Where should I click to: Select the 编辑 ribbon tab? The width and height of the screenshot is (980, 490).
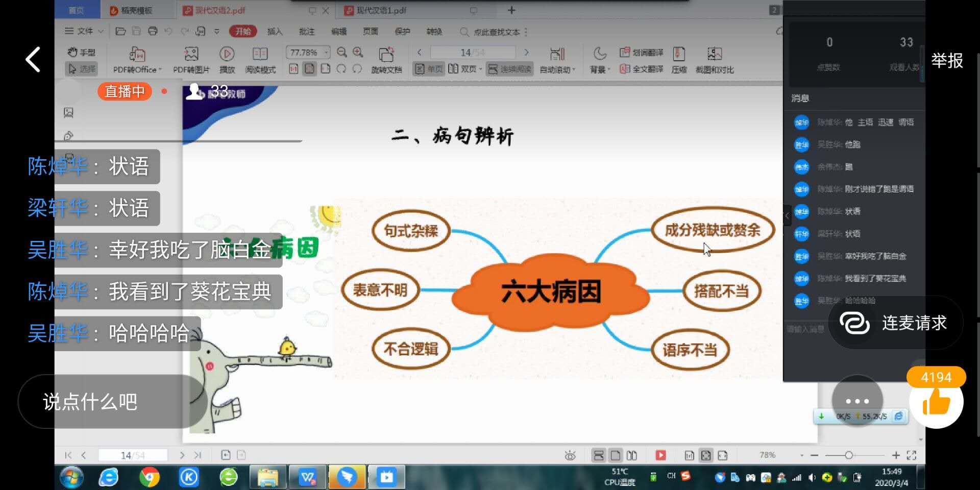point(339,31)
